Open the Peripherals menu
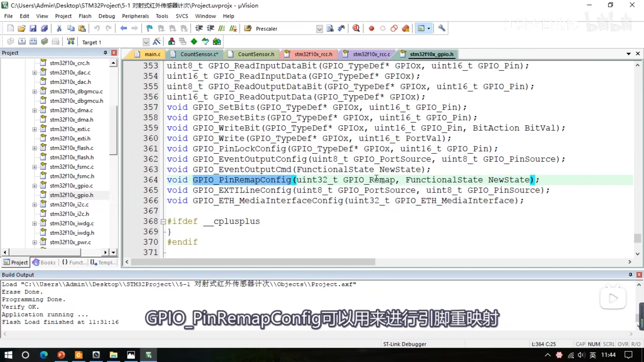 135,16
